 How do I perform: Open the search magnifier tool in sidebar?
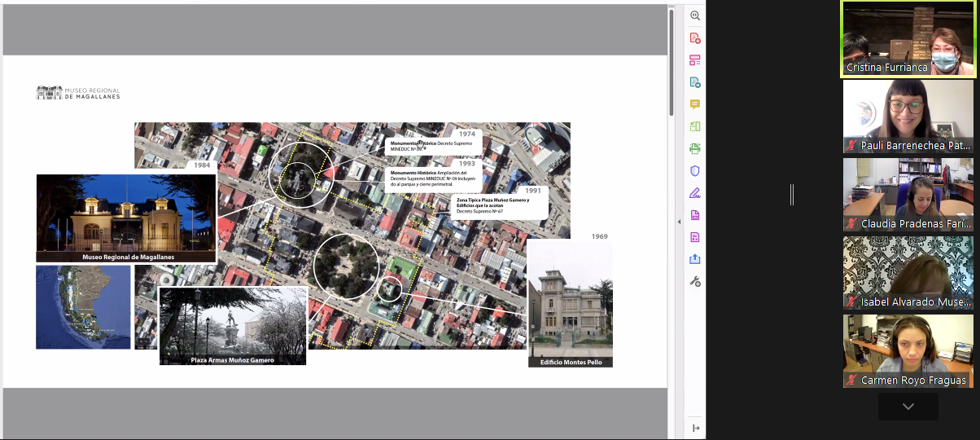[x=695, y=15]
